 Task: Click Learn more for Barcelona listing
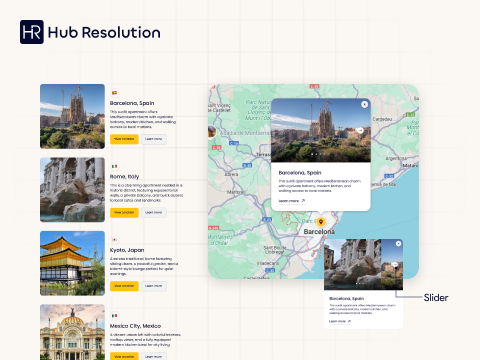154,139
